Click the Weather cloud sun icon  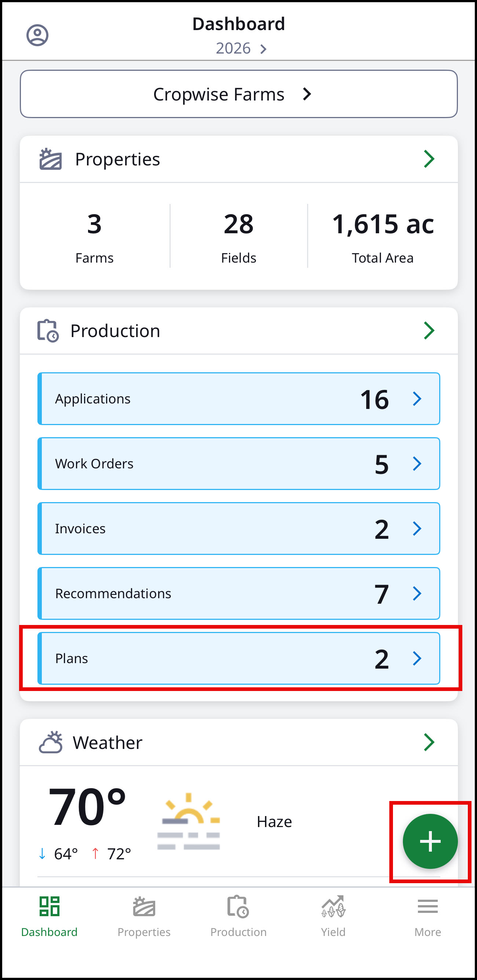(51, 742)
